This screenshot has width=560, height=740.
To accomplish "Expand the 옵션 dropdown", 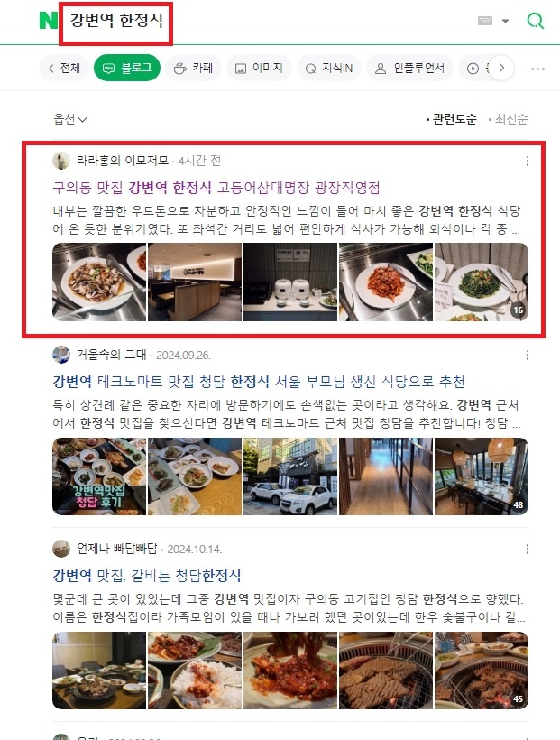I will [69, 119].
